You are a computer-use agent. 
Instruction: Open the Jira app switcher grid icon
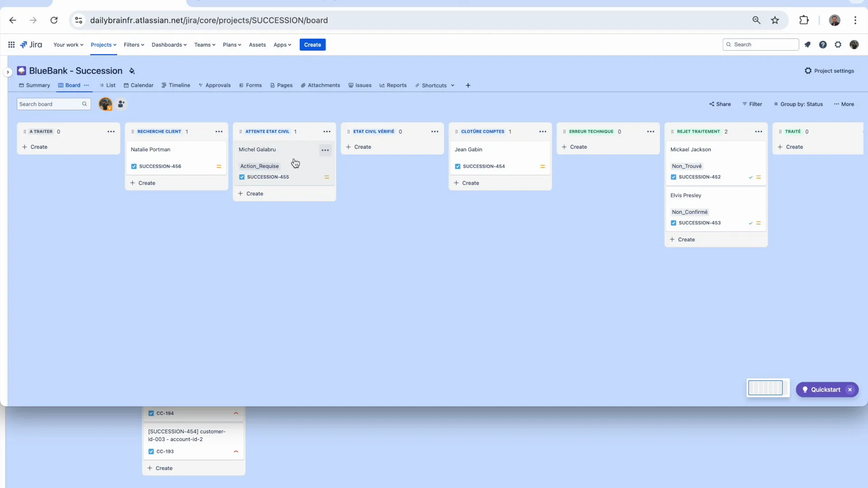[11, 45]
